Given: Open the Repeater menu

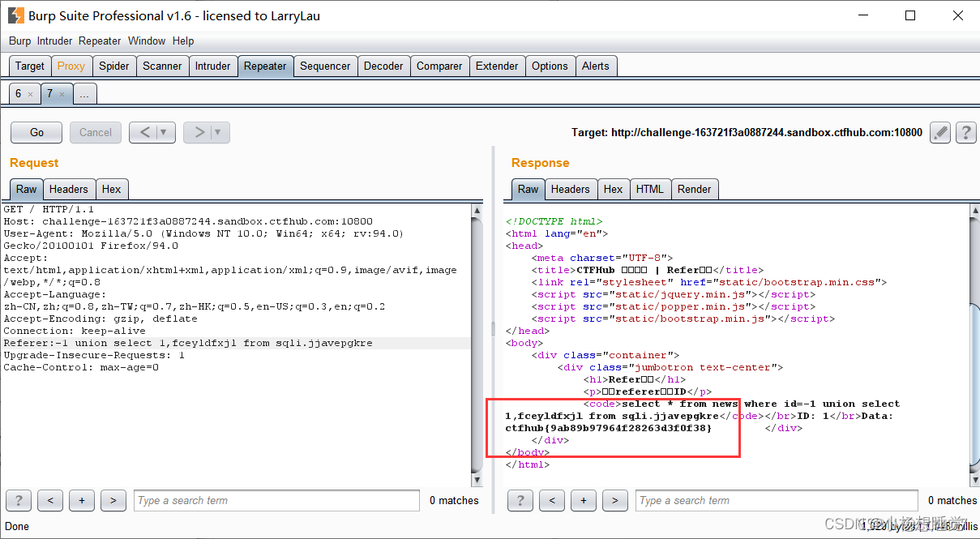Looking at the screenshot, I should [100, 41].
